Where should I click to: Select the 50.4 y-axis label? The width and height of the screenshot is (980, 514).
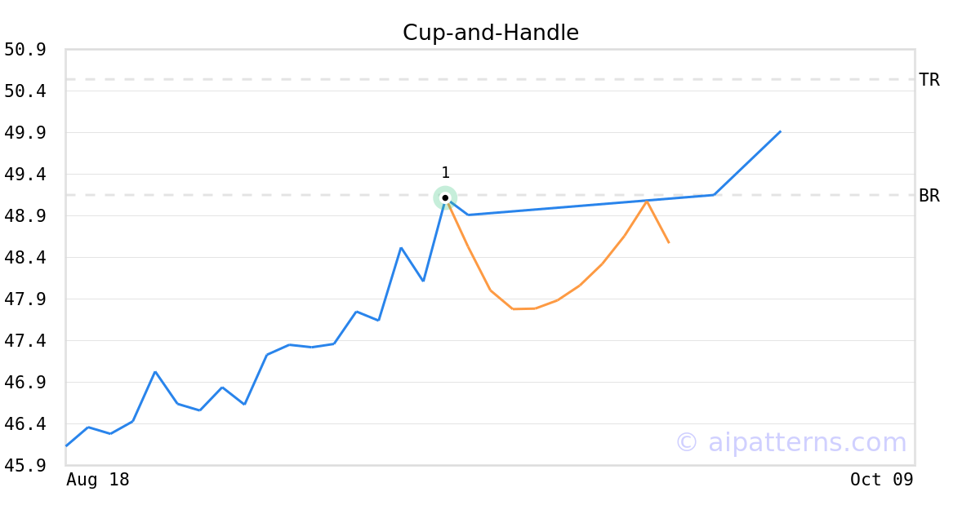(x=24, y=91)
